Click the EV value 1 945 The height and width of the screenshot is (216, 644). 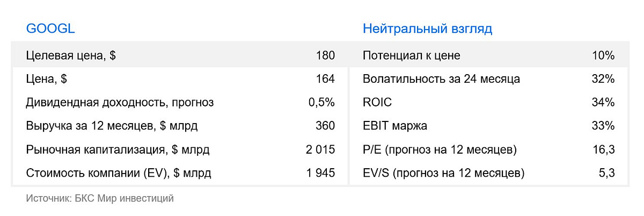(x=320, y=174)
